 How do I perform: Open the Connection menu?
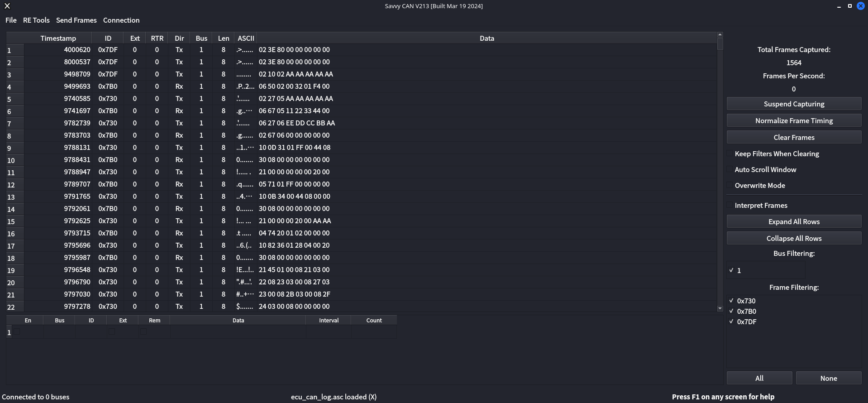[x=121, y=20]
